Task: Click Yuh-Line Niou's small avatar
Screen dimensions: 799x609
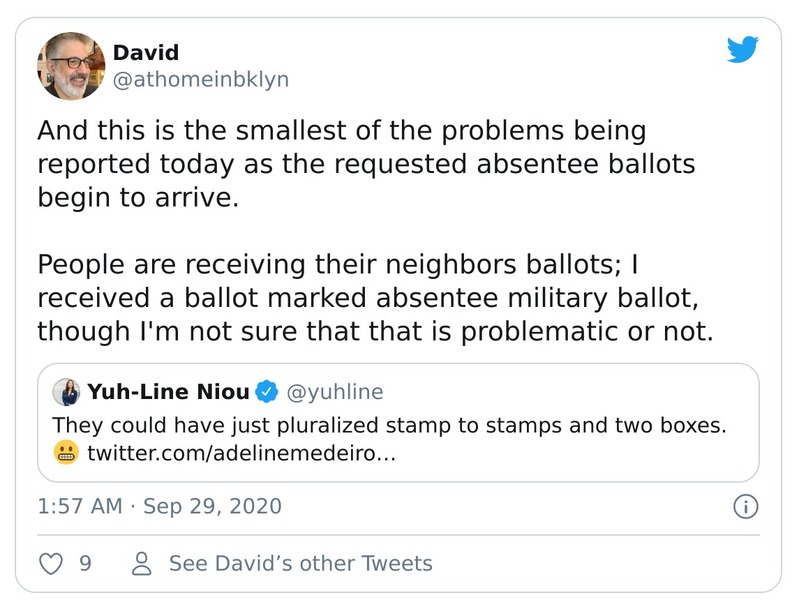Action: point(67,392)
